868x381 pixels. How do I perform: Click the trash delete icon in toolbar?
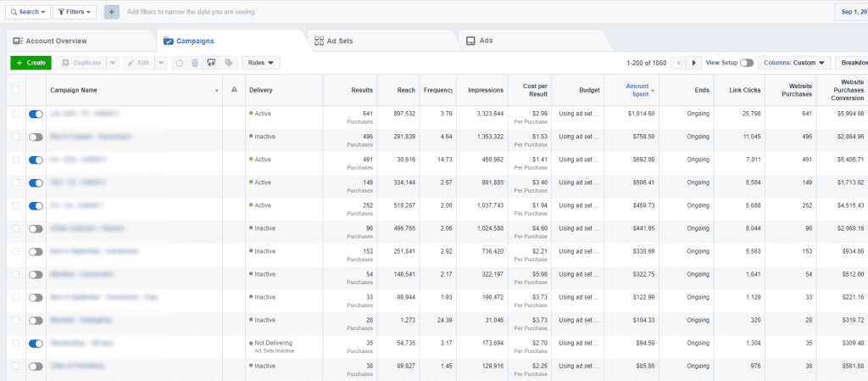click(195, 63)
